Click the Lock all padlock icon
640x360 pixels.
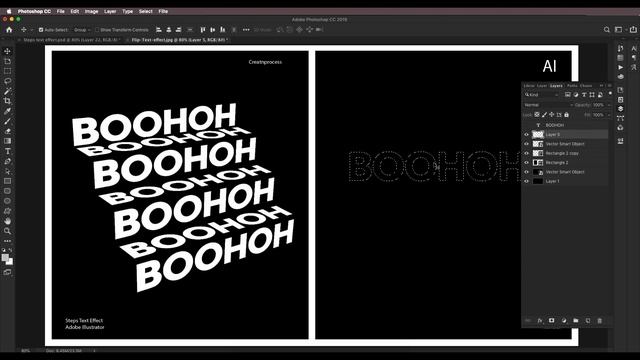point(567,115)
